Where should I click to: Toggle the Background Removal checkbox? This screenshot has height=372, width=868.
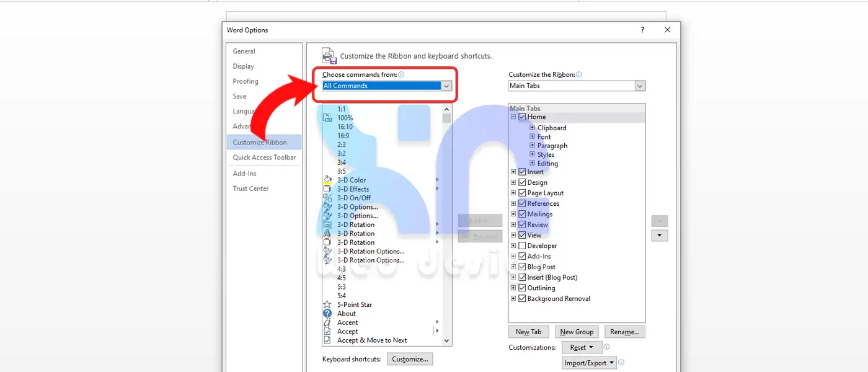coord(522,298)
